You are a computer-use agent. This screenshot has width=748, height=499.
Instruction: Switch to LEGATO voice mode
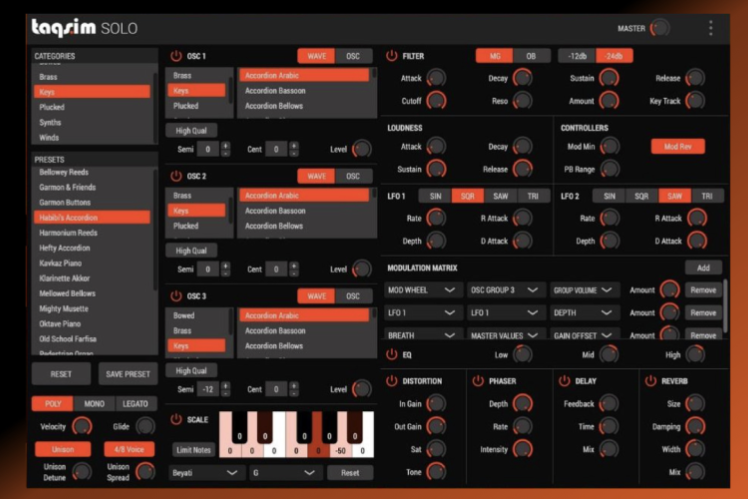pyautogui.click(x=135, y=404)
